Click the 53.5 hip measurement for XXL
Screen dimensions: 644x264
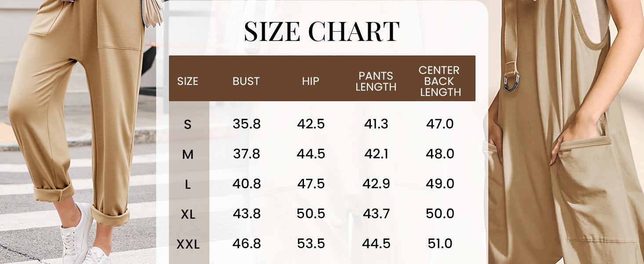(311, 244)
